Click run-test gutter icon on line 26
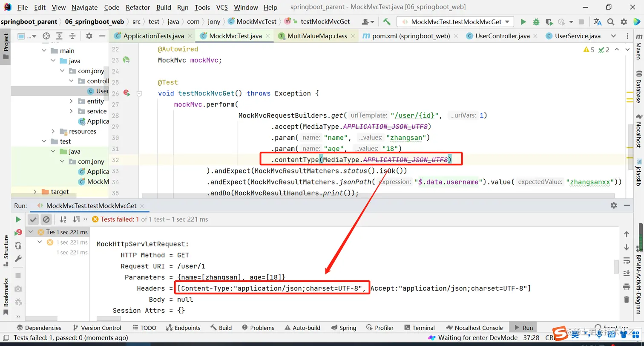 [126, 93]
